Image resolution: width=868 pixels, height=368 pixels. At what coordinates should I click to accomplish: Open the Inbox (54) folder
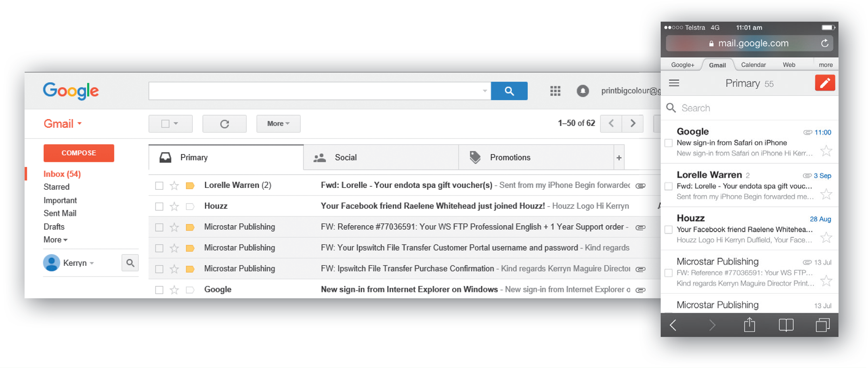click(x=62, y=174)
